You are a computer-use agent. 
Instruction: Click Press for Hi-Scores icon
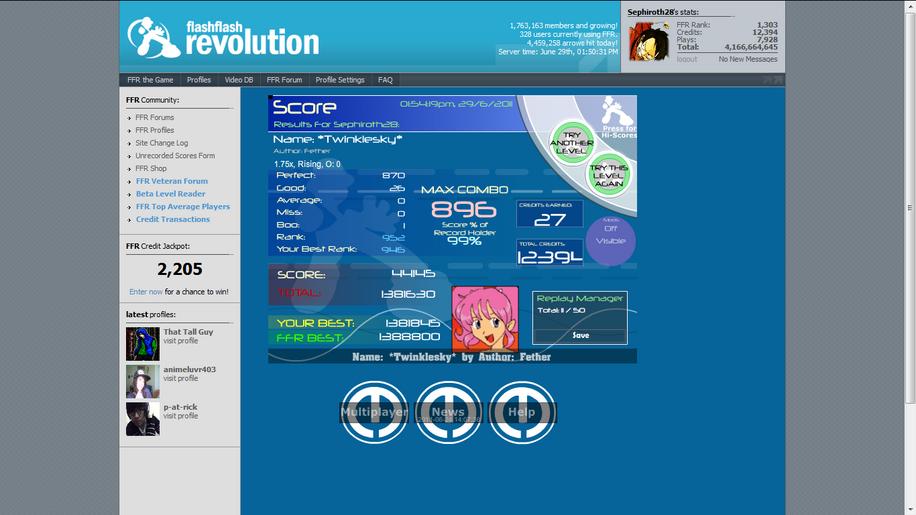tap(619, 117)
